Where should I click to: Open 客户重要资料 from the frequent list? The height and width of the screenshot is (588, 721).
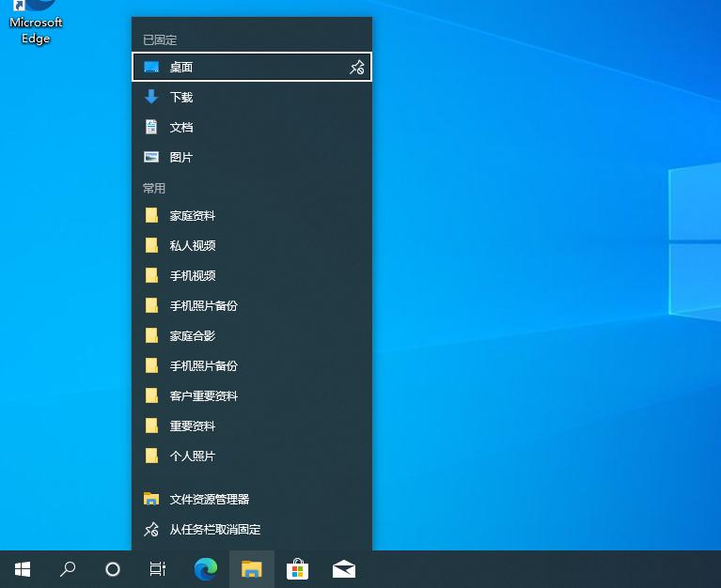click(204, 395)
